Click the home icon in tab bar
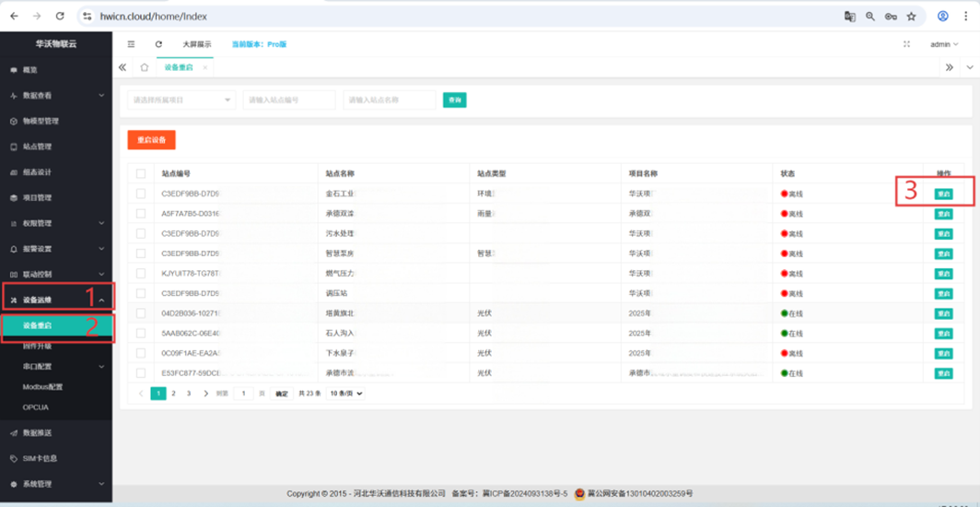Viewport: 980px width, 507px height. pyautogui.click(x=145, y=67)
